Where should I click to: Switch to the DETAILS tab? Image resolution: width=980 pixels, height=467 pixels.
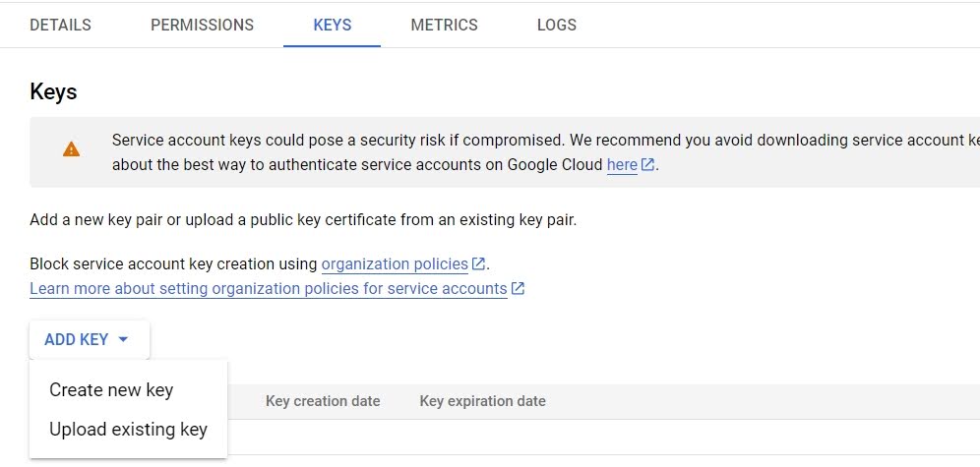(61, 25)
